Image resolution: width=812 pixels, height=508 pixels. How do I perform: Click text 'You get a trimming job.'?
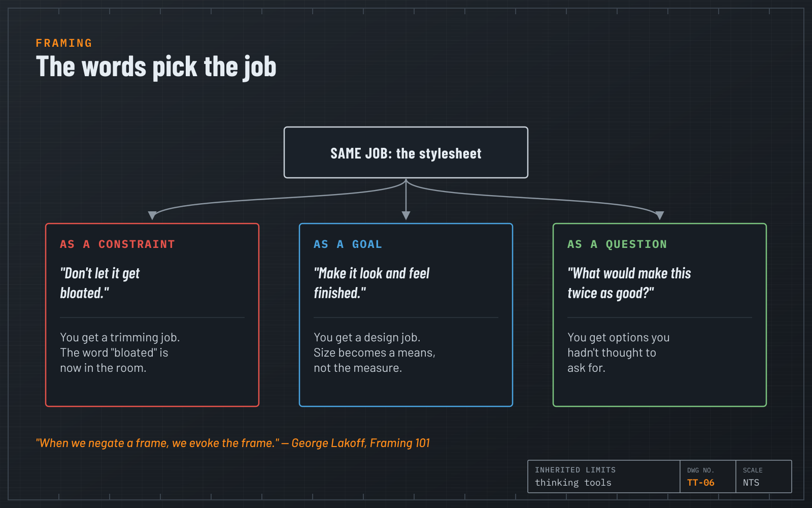point(120,337)
